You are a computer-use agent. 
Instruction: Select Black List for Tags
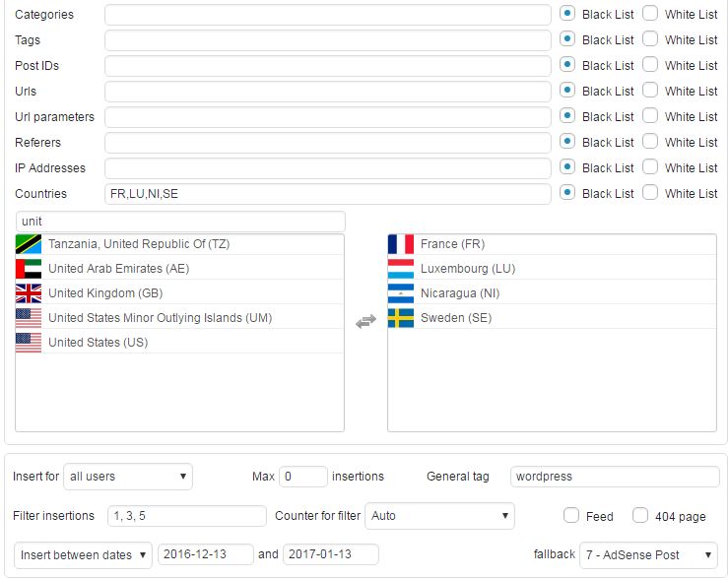tap(566, 39)
